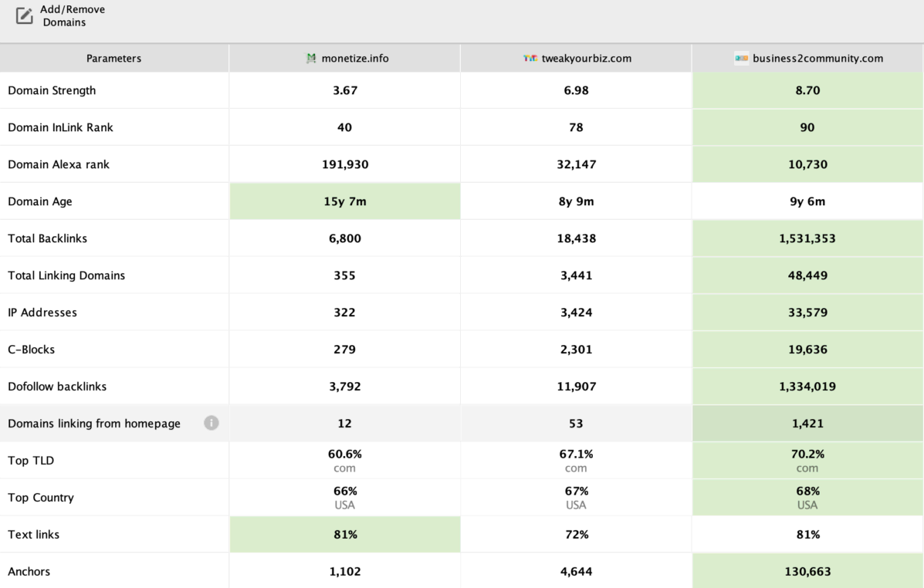Select C-Blocks value 19,636
Image resolution: width=924 pixels, height=588 pixels.
tap(808, 350)
